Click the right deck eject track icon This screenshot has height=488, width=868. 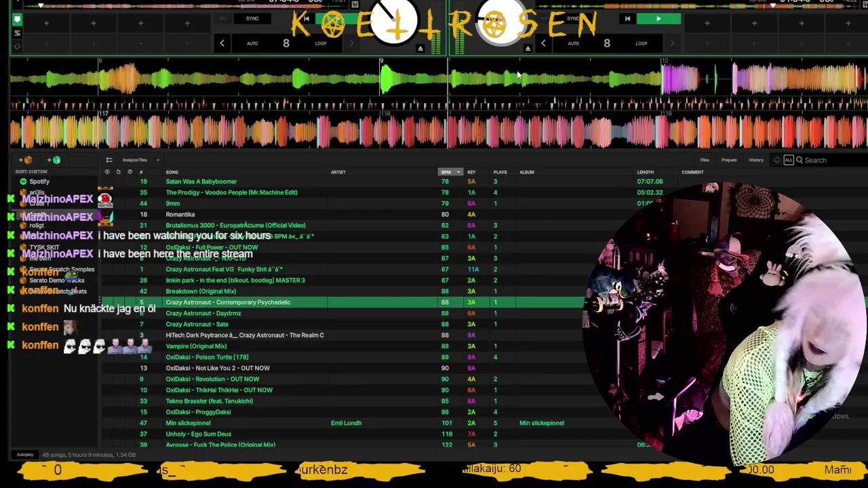pos(528,48)
